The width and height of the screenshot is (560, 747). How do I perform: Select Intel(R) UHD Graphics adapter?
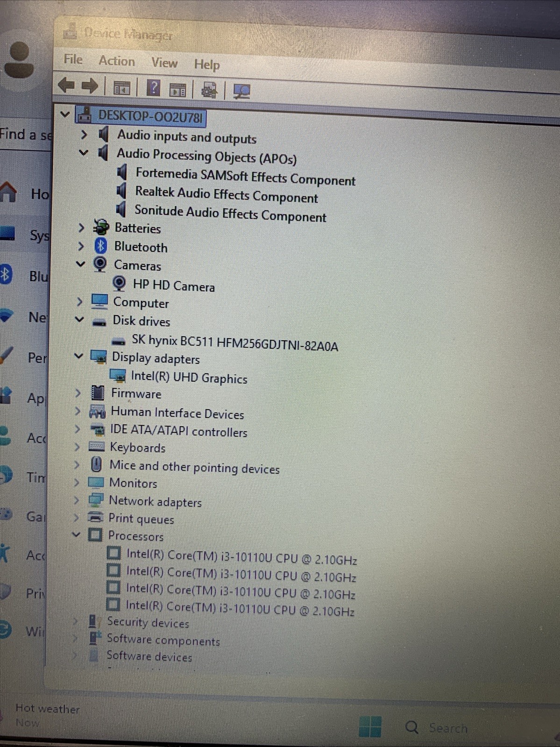coord(189,377)
